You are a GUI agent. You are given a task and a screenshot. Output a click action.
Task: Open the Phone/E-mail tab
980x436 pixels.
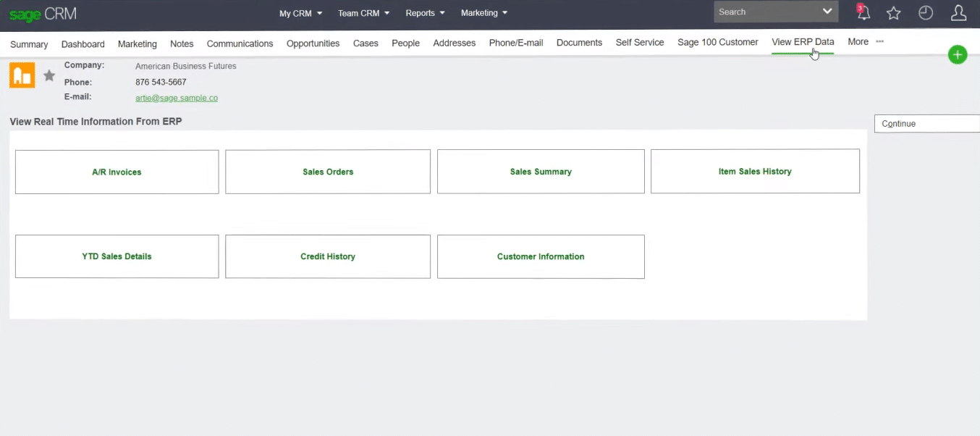click(x=516, y=43)
